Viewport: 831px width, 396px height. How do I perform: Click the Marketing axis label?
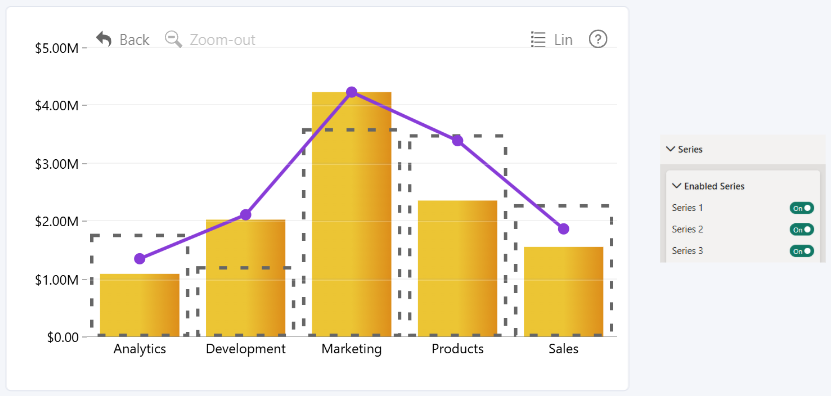point(351,349)
